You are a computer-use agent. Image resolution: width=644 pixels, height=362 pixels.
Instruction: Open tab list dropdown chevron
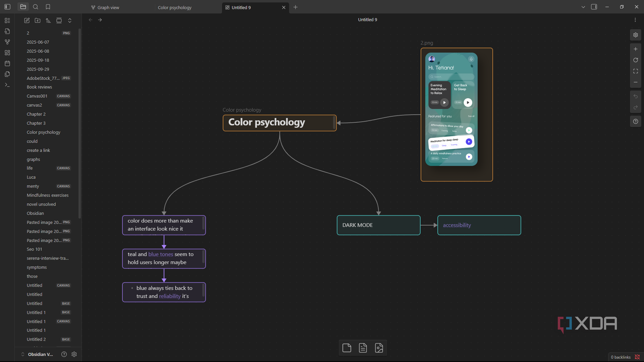[x=583, y=7]
